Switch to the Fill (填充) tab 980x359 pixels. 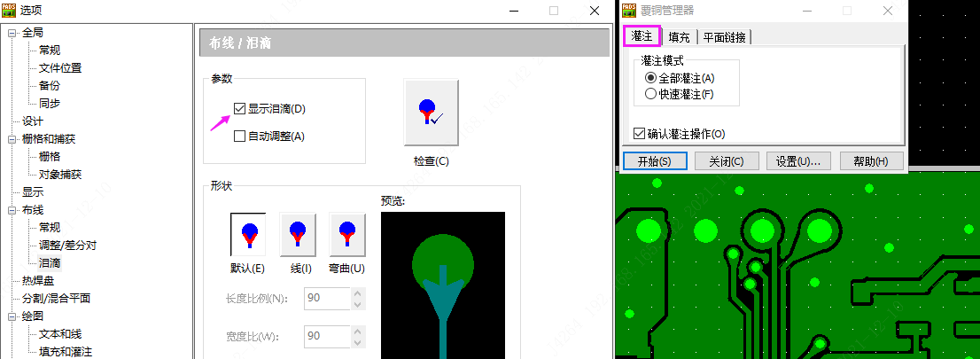point(680,37)
